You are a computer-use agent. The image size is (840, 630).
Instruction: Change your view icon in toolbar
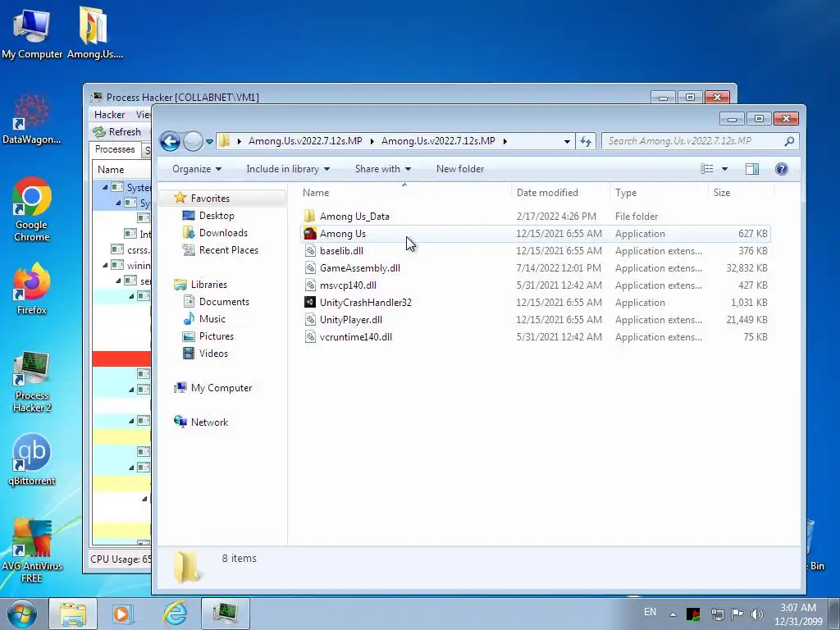coord(706,169)
